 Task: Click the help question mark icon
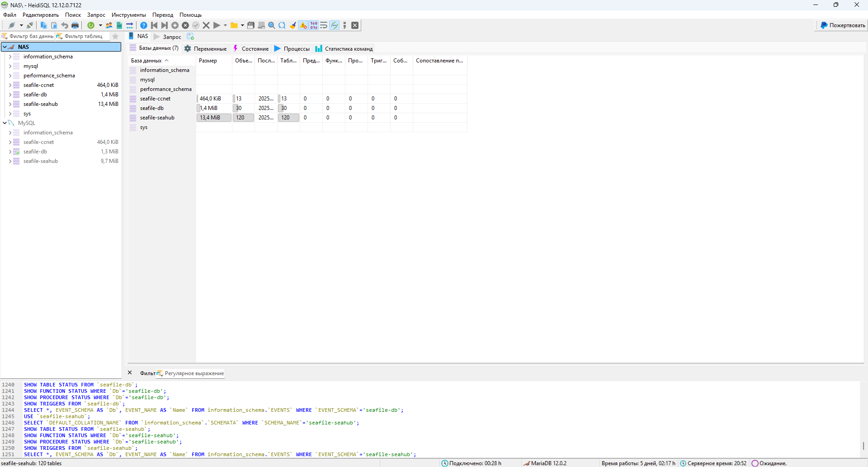144,25
